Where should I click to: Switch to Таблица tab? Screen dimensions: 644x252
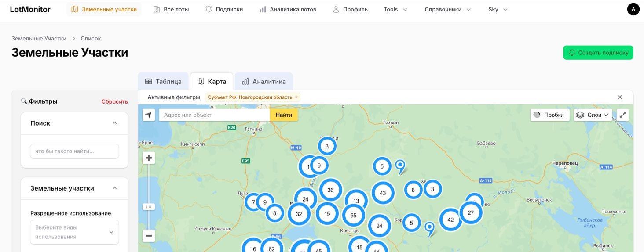pos(163,82)
